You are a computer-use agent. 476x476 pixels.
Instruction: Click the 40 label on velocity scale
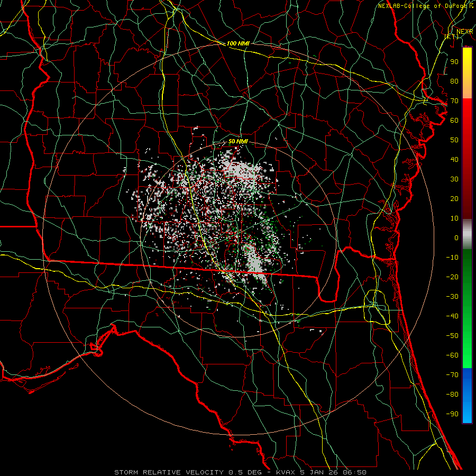coord(454,159)
